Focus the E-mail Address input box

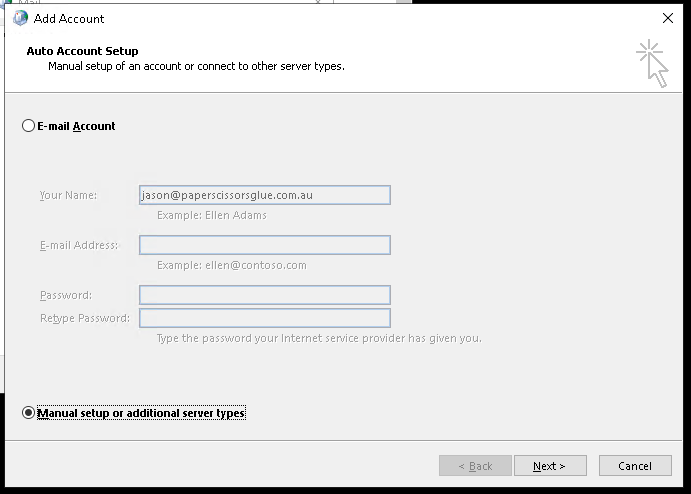[x=264, y=245]
